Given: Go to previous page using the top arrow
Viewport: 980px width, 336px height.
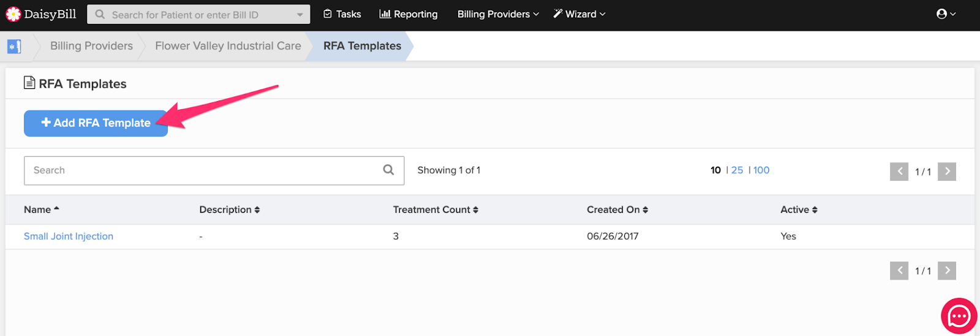Looking at the screenshot, I should [x=899, y=171].
